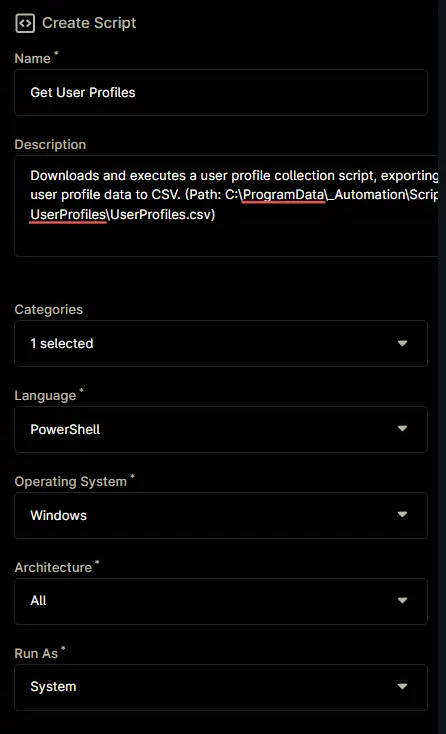Click the Architecture field caret arrow
The image size is (446, 734).
pos(402,601)
